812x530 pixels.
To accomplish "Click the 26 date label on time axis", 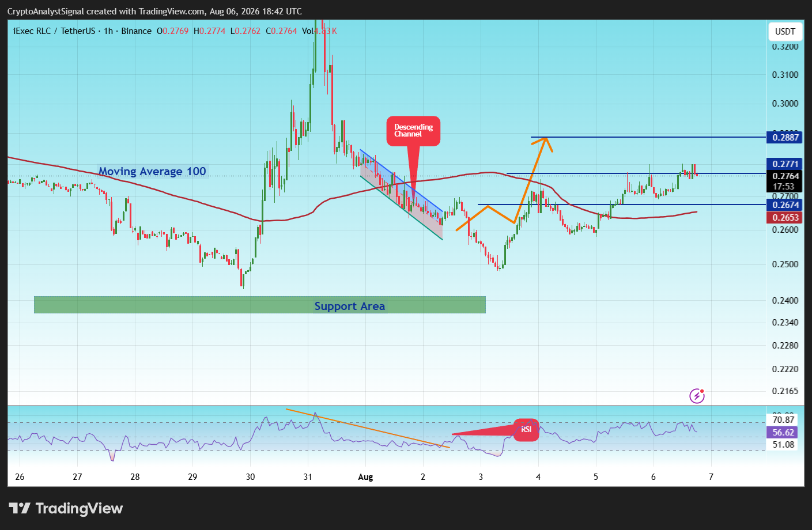I will 20,477.
